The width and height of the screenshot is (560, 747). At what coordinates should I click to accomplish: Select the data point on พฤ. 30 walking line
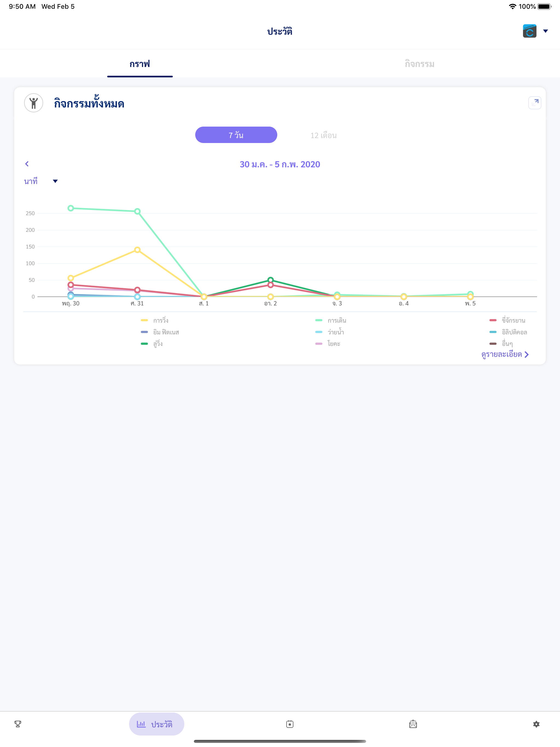tap(71, 208)
